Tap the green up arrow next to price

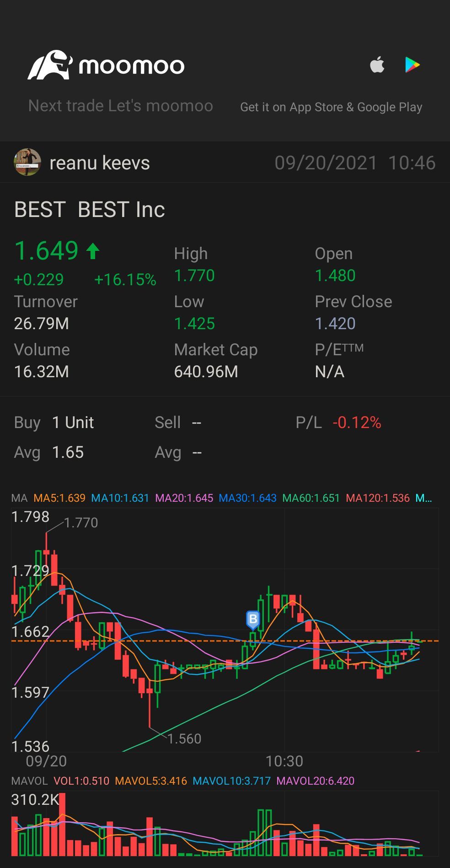(93, 251)
